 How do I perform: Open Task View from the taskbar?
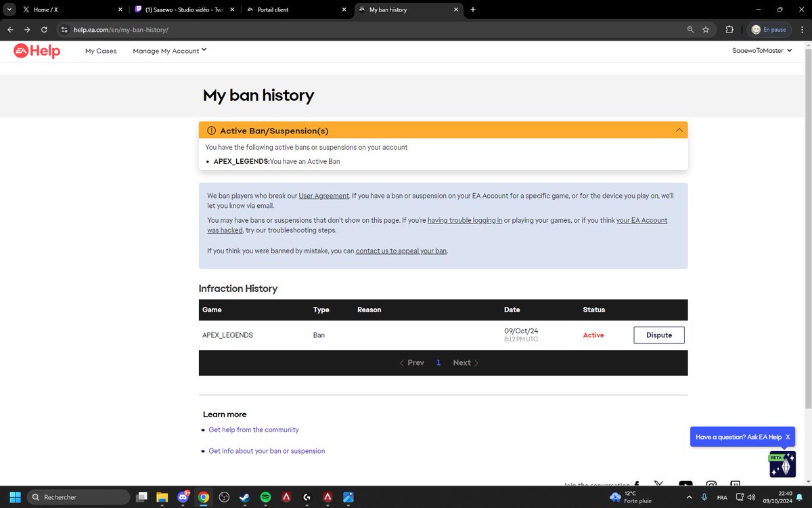click(141, 496)
